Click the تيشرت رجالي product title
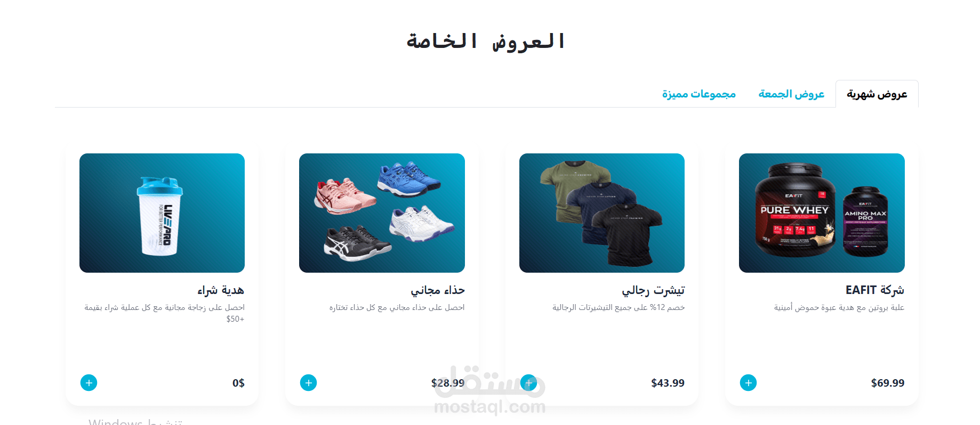This screenshot has height=425, width=980. tap(653, 290)
